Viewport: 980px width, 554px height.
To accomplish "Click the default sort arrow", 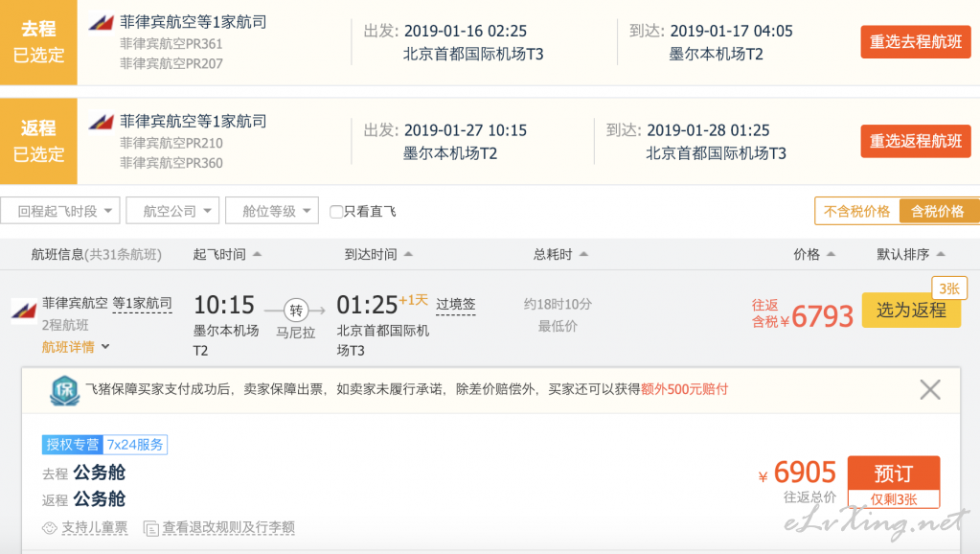I will (942, 254).
